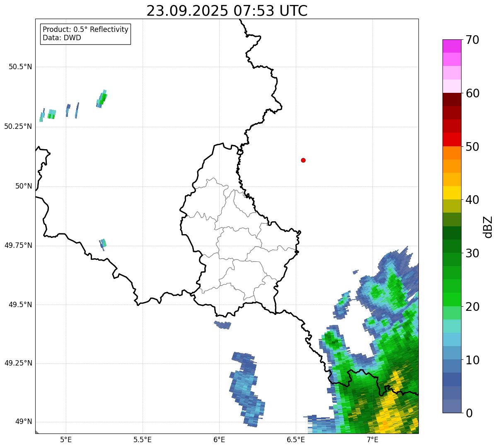The height and width of the screenshot is (448, 498).
Task: Click the green echo near 50.4°N 5.25°E
Action: point(102,99)
